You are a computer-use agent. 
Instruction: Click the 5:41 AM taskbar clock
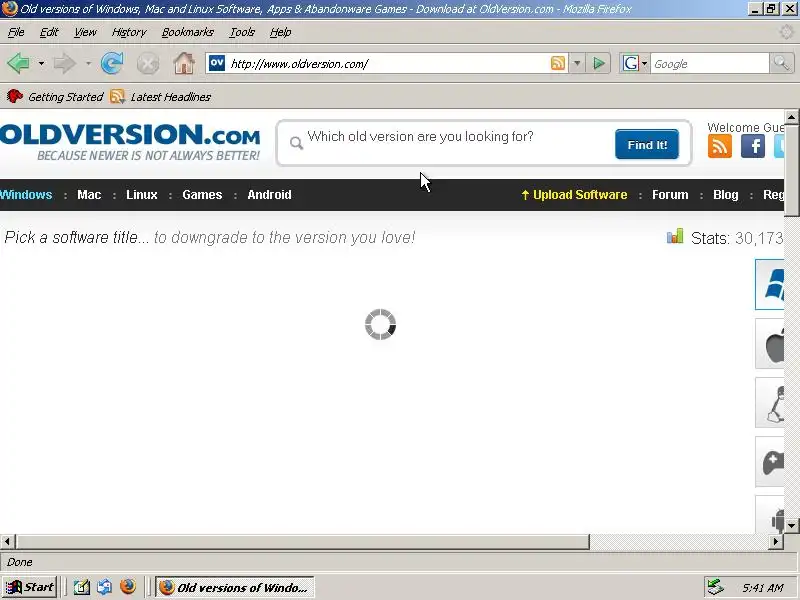click(762, 588)
